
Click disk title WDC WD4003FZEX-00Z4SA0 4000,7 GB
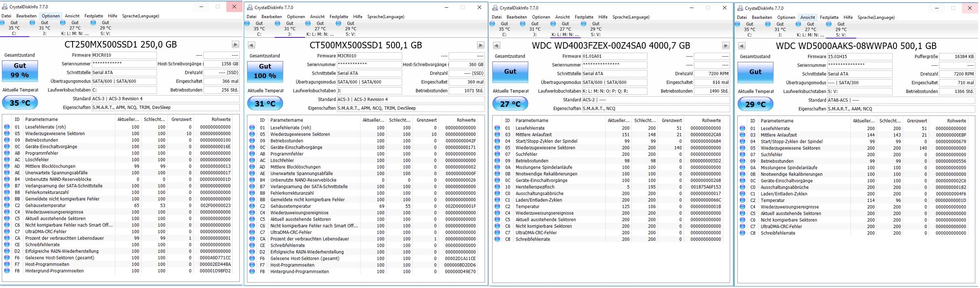click(x=611, y=46)
